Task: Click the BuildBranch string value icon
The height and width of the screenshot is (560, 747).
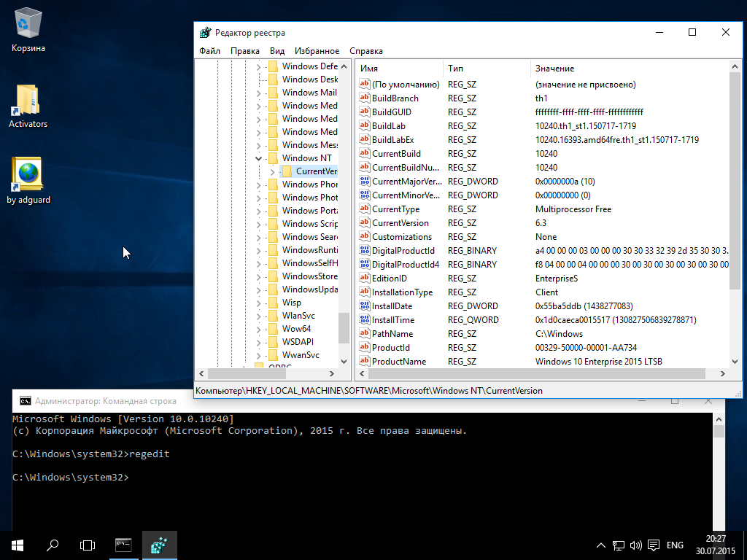Action: point(365,98)
